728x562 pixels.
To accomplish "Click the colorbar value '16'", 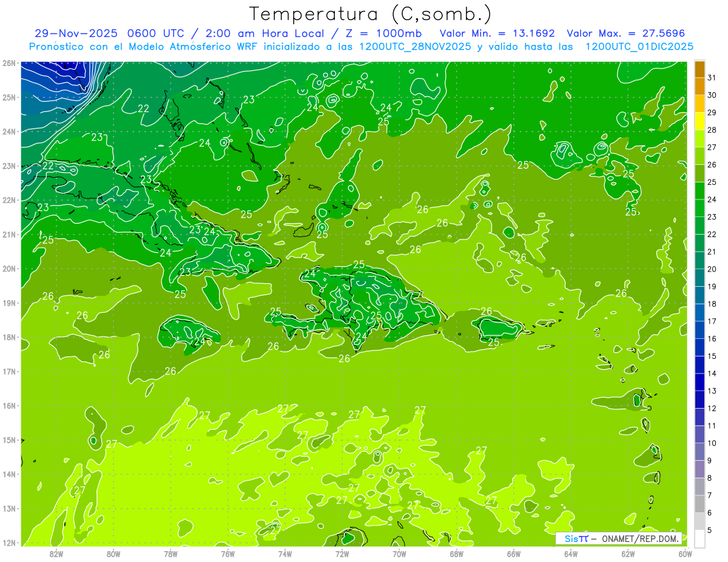I will click(712, 339).
